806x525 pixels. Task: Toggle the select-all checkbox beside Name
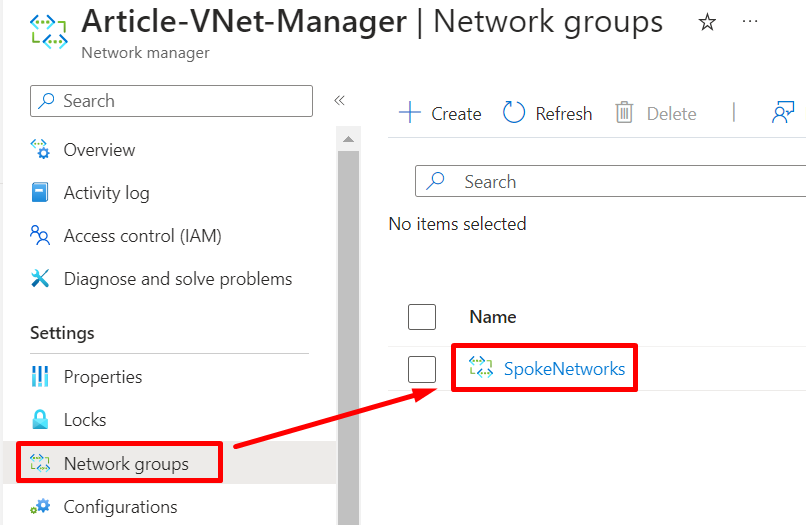click(422, 317)
